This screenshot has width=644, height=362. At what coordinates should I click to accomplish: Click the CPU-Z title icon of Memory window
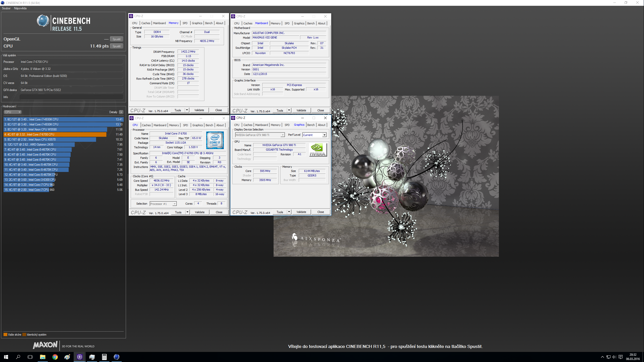(131, 16)
